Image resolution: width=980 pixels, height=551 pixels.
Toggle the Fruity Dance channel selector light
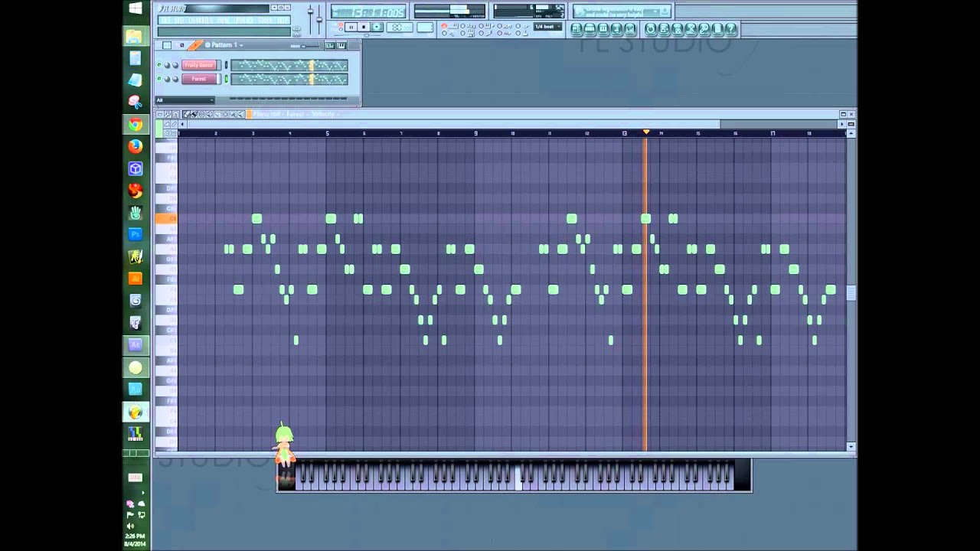(226, 65)
